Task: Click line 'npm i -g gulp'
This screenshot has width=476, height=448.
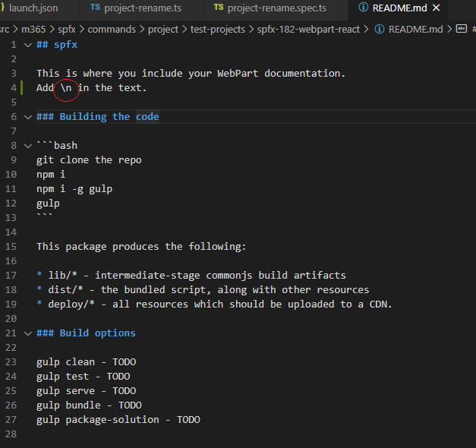Action: click(x=74, y=189)
